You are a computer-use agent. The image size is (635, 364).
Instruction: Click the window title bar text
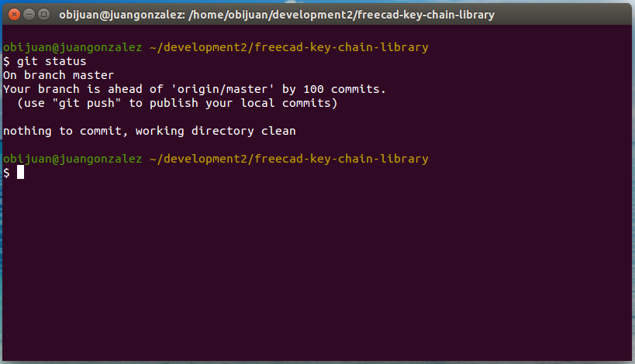277,15
